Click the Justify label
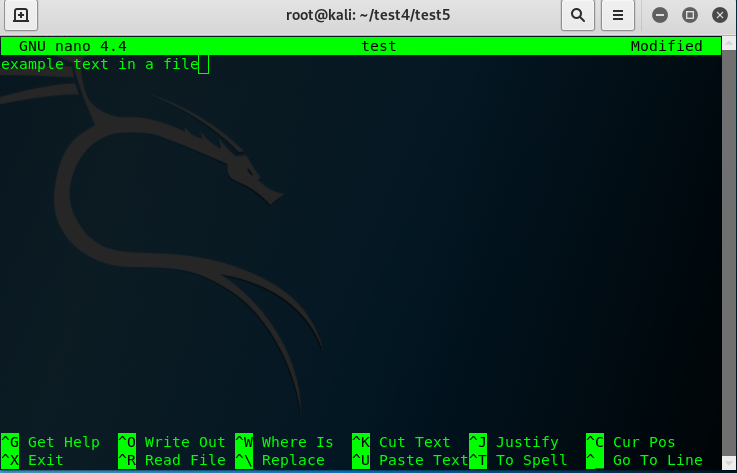The height and width of the screenshot is (473, 737). click(x=527, y=442)
